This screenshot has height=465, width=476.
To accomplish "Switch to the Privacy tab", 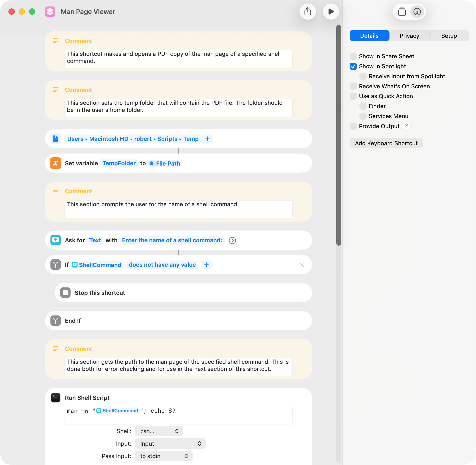I will [x=409, y=36].
